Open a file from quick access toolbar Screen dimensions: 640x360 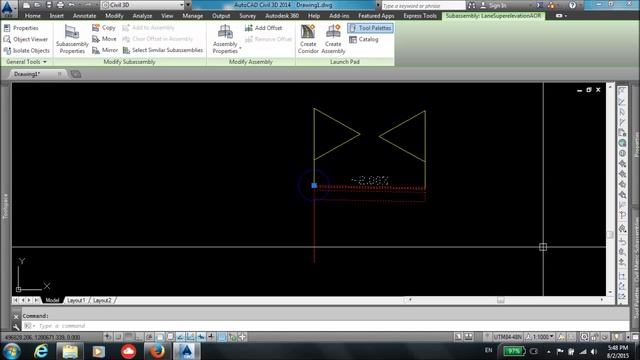[x=37, y=5]
